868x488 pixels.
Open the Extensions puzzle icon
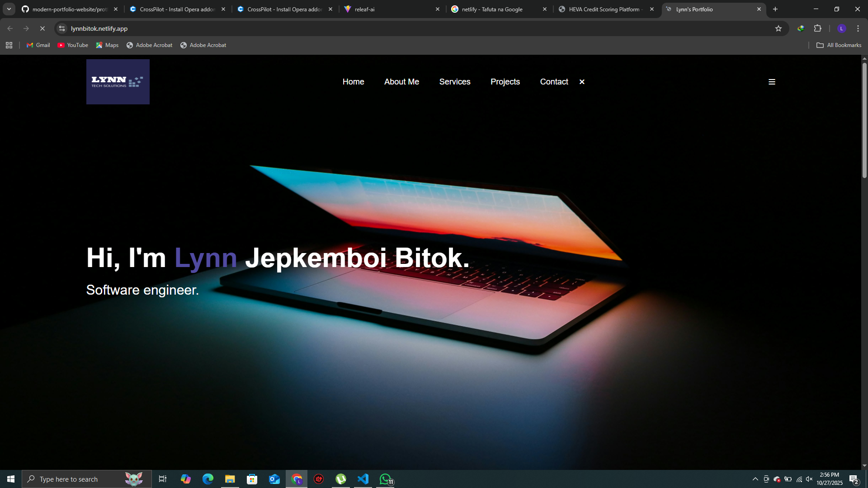click(x=817, y=28)
